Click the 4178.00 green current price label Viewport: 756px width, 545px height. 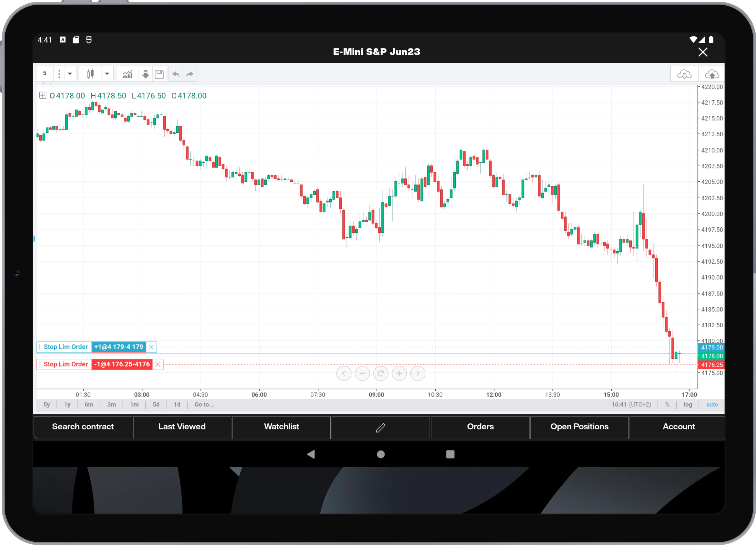click(711, 356)
